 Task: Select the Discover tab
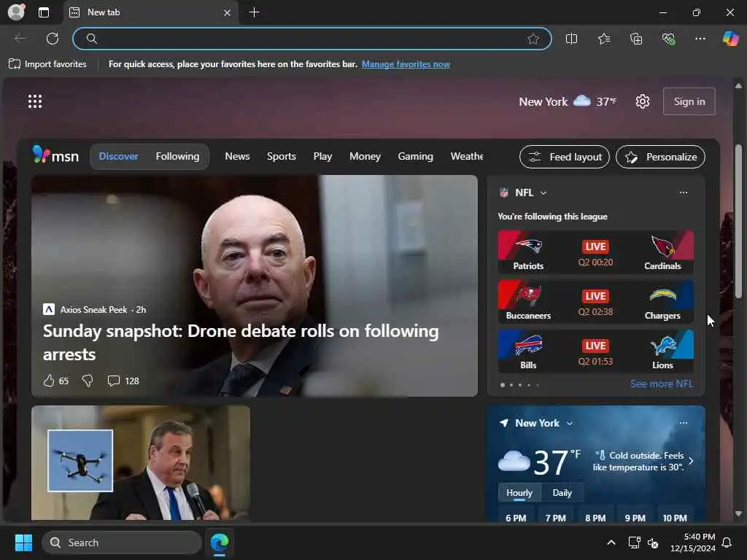(x=119, y=156)
